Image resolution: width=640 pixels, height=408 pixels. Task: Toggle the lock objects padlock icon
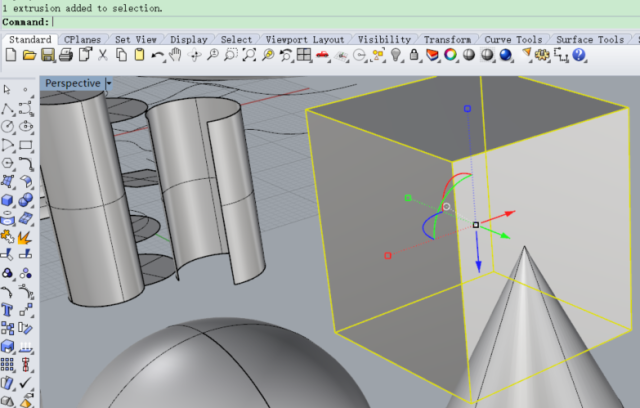(414, 55)
